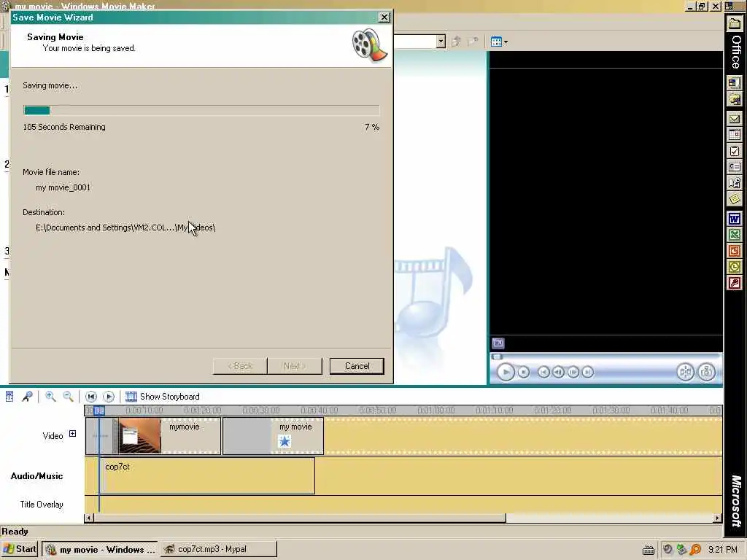The height and width of the screenshot is (560, 747).
Task: Click the monitor seek bar handle
Action: (x=497, y=356)
